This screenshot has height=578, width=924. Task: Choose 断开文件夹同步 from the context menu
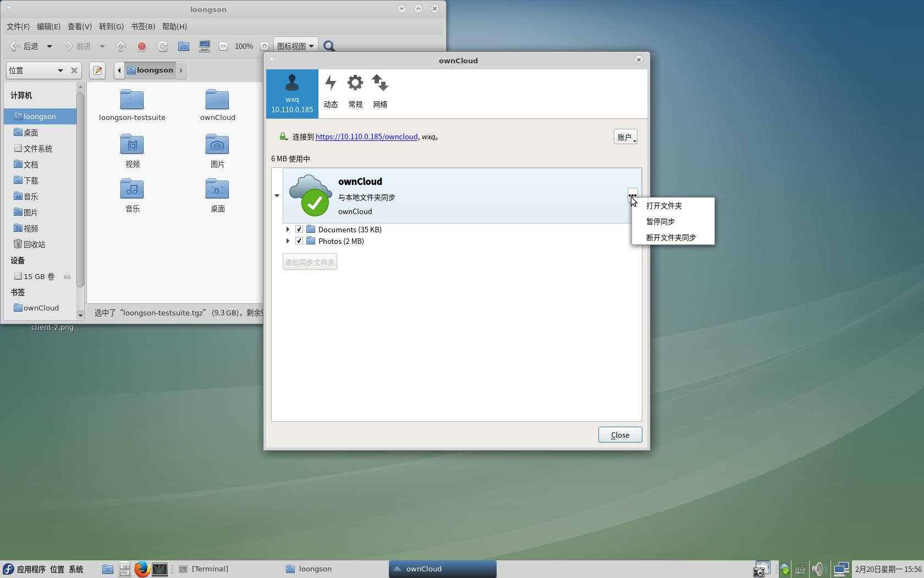(671, 238)
